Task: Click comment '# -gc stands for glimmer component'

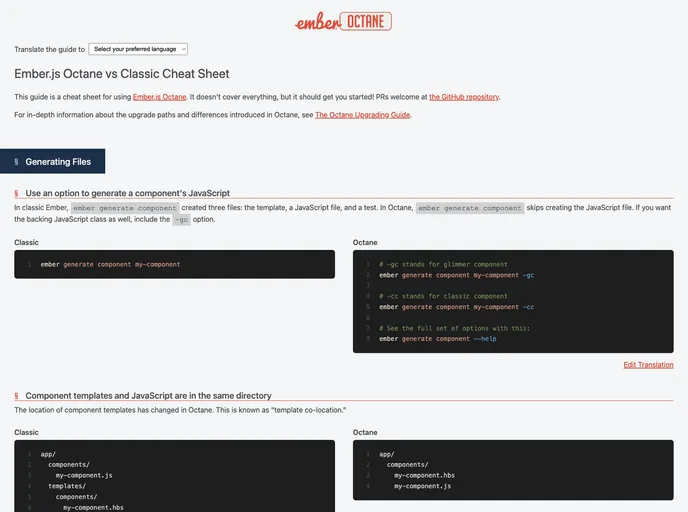Action: (443, 265)
